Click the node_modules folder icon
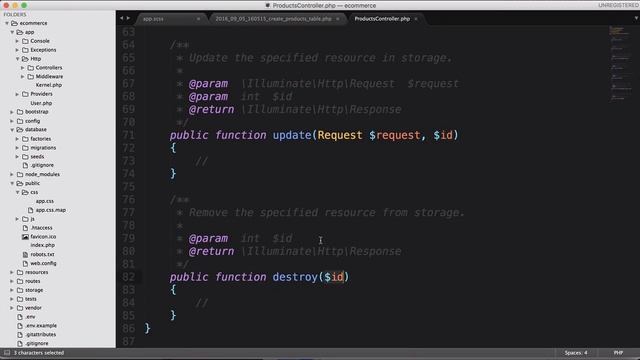Viewport: 640px width, 360px height. click(20, 174)
